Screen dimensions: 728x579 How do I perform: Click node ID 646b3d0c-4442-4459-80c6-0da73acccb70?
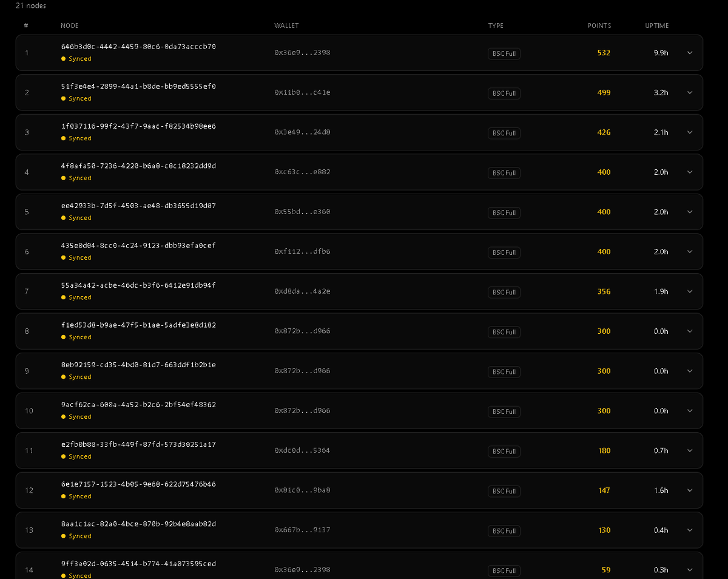[x=138, y=47]
